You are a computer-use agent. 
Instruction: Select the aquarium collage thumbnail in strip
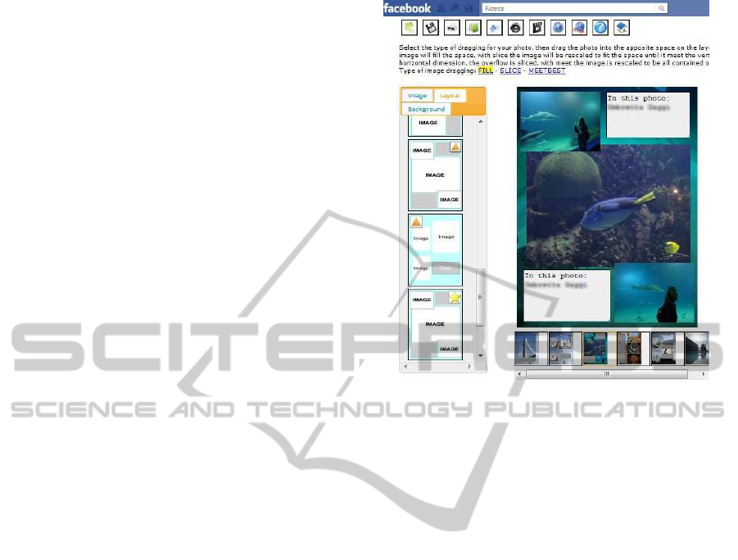pos(595,348)
